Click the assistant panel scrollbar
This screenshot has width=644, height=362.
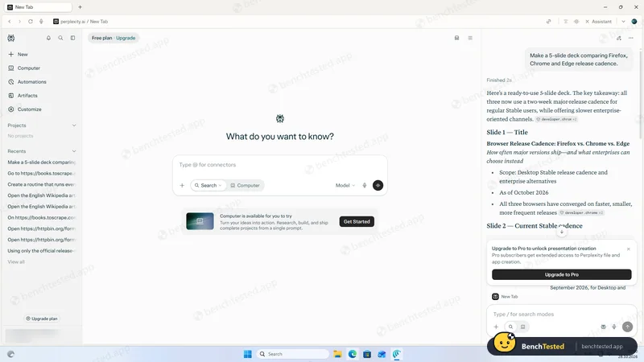640,94
